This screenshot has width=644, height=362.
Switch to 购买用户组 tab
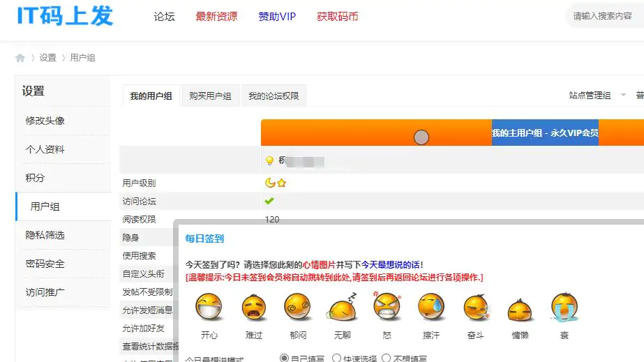(x=210, y=96)
